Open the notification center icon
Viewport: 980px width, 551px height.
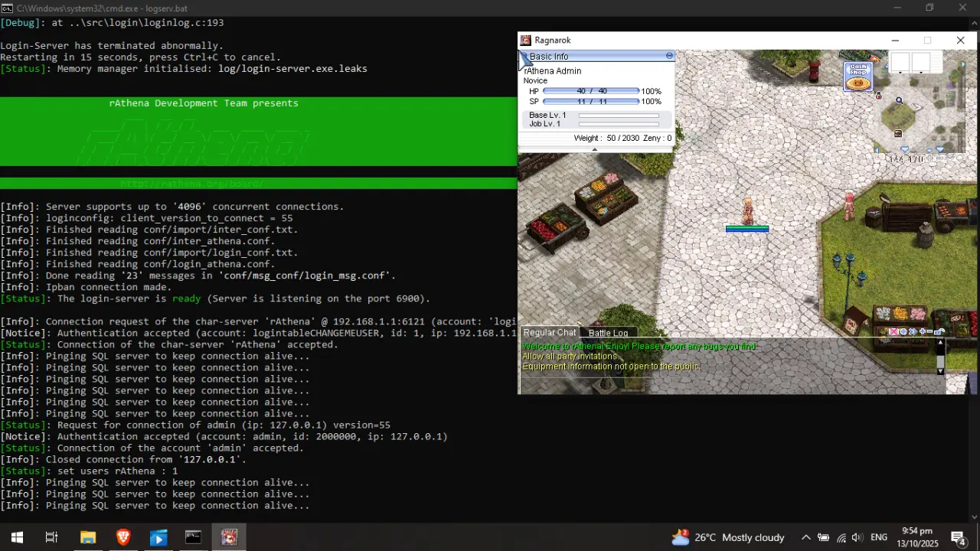[959, 537]
